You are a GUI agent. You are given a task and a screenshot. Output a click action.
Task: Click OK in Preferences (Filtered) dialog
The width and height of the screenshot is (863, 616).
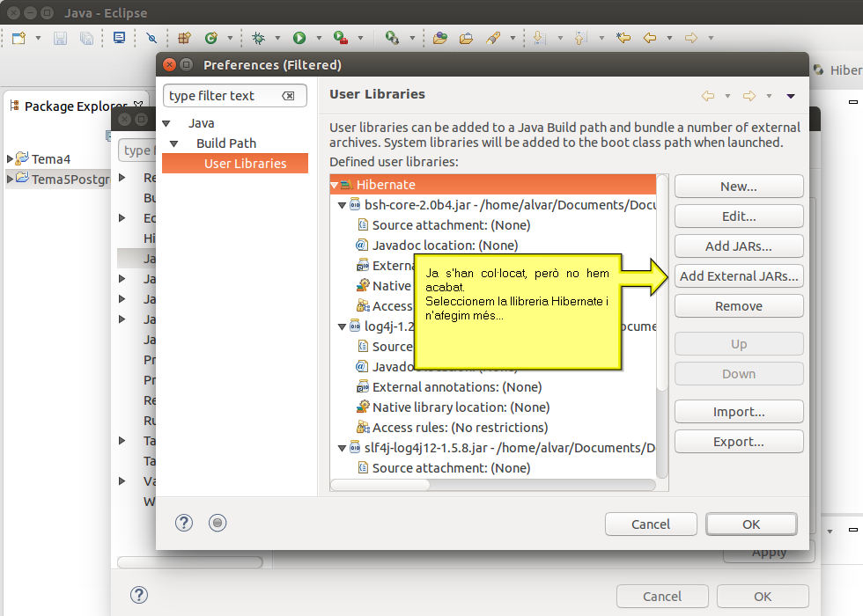tap(751, 524)
